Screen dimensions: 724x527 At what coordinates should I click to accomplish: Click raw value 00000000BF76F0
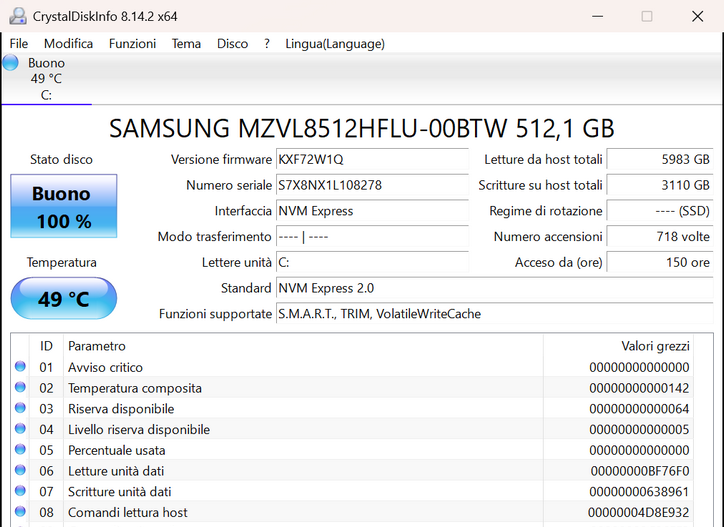tap(640, 471)
